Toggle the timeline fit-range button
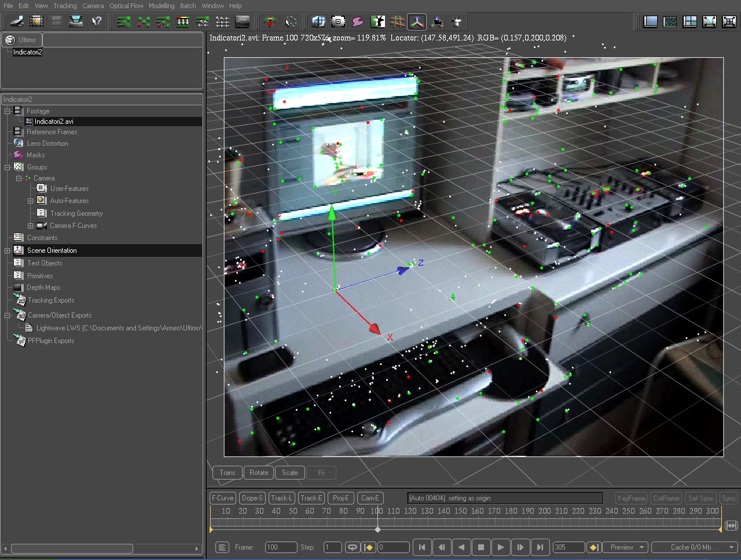 click(x=731, y=526)
